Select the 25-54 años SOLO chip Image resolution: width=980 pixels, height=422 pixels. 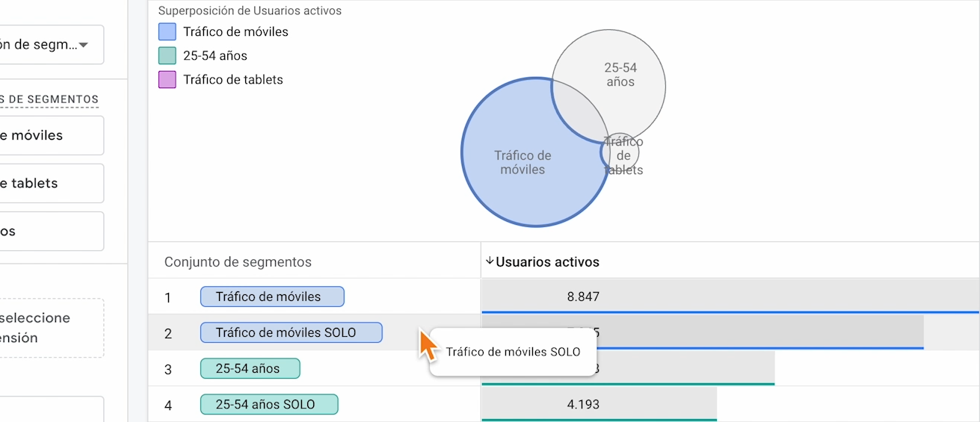coord(269,404)
